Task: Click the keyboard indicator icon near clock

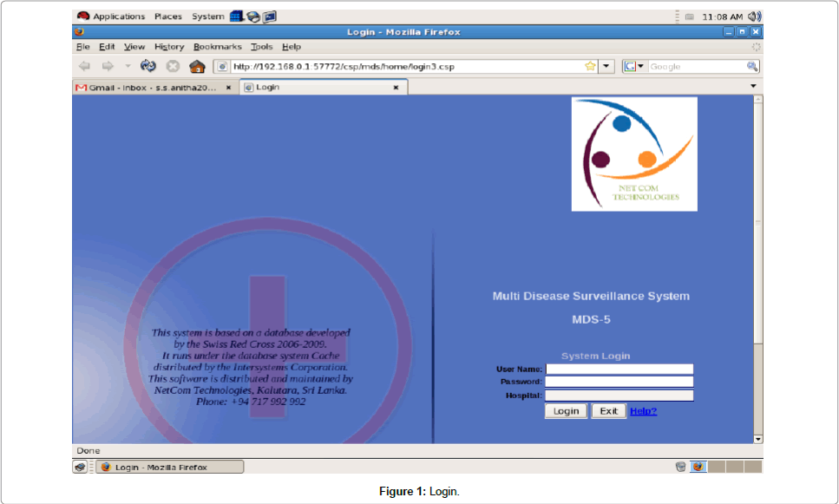Action: pyautogui.click(x=690, y=17)
